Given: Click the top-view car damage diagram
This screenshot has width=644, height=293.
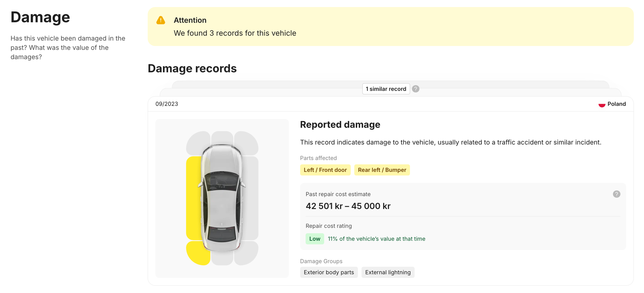Looking at the screenshot, I should [222, 198].
